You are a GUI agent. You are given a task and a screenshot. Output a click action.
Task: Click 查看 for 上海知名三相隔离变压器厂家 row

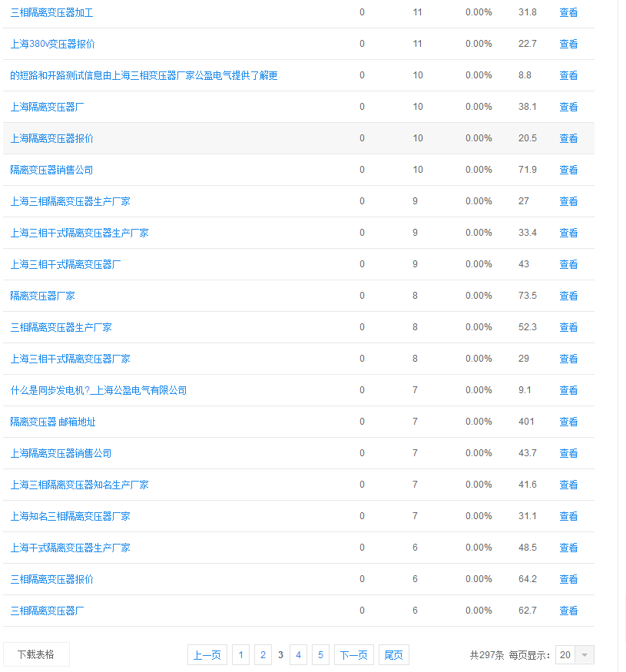tap(568, 517)
